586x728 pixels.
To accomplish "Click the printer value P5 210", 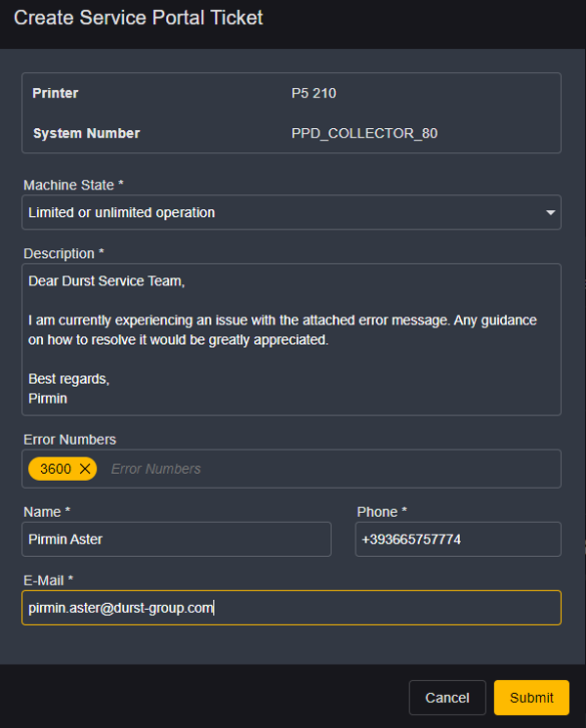I will point(314,94).
